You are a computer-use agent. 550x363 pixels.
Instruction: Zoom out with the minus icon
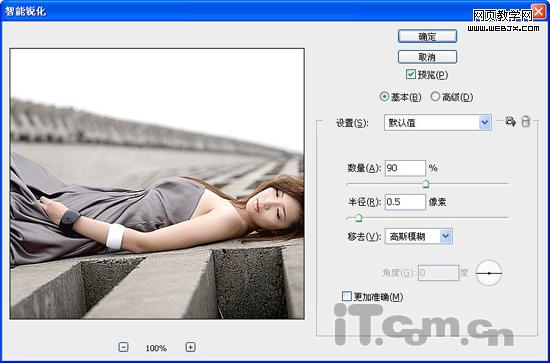pos(123,347)
